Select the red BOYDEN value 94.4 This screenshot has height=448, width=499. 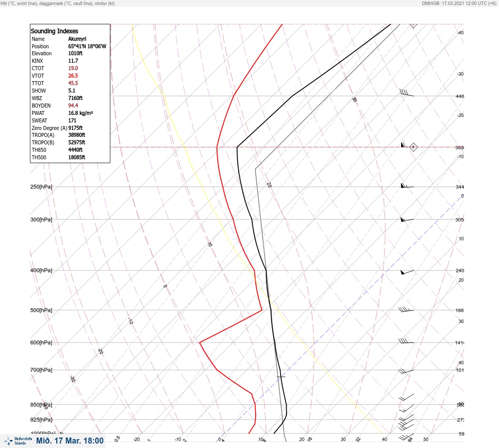[x=73, y=106]
